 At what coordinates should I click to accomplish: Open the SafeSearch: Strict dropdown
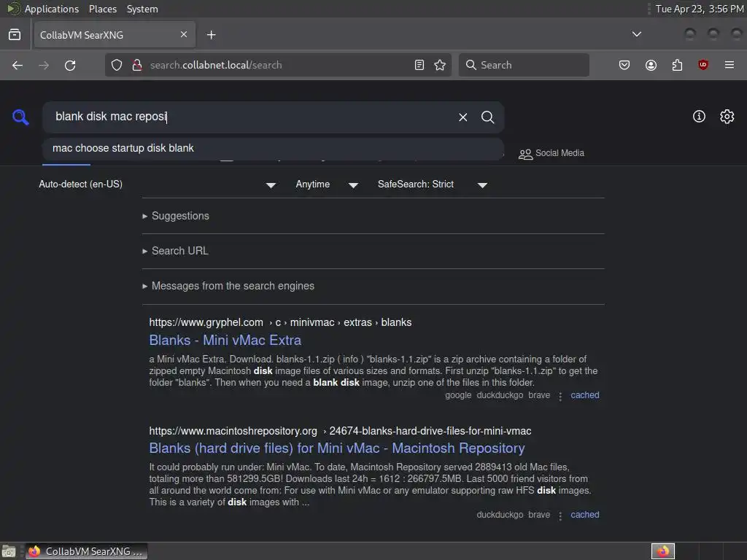[x=433, y=184]
